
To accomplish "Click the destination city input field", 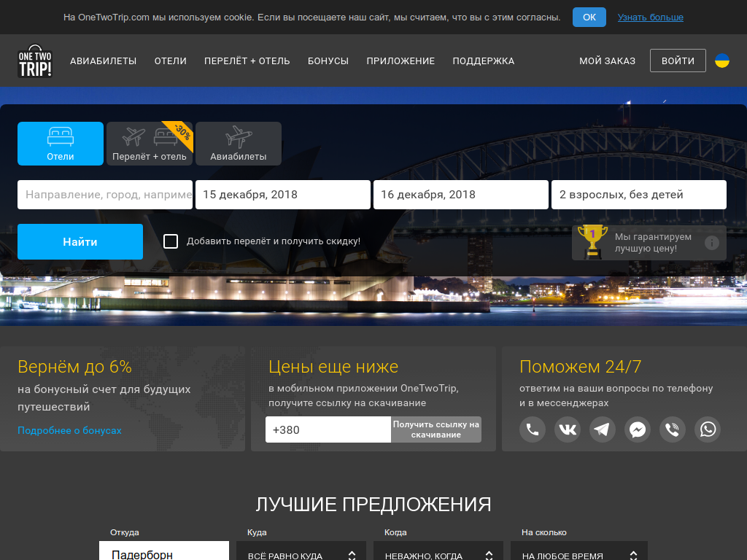I will pos(105,195).
